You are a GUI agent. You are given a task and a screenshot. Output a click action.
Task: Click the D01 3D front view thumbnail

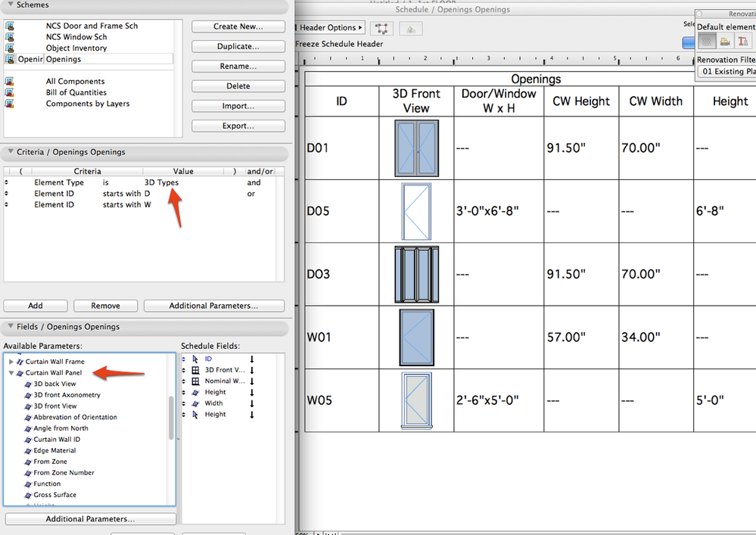(416, 148)
